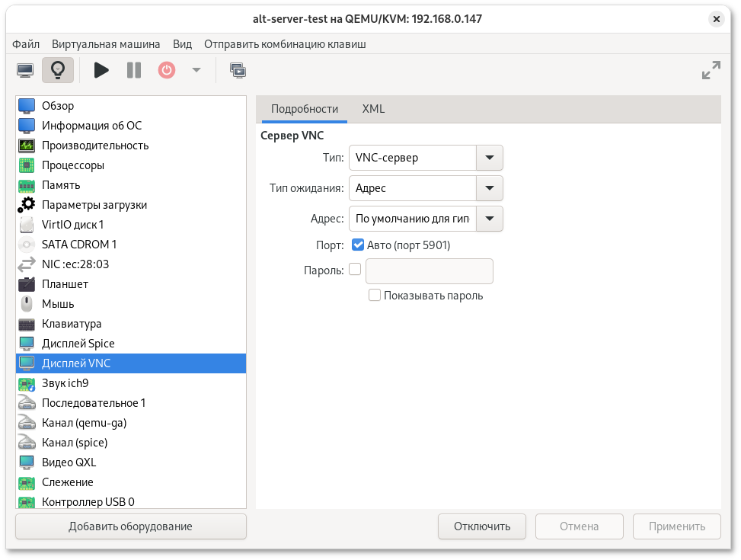This screenshot has height=560, width=741.
Task: Click the Добавить оборудование button
Action: pos(130,526)
